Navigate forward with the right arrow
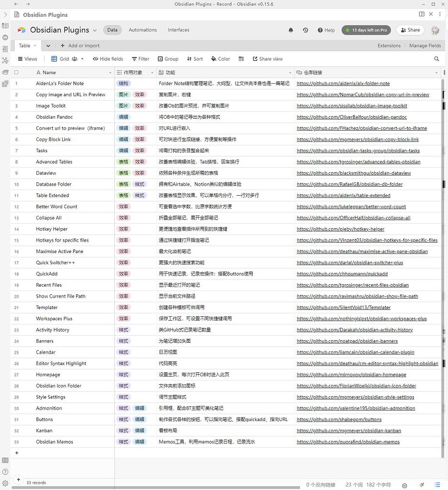The height and width of the screenshot is (490, 448). point(28,4)
